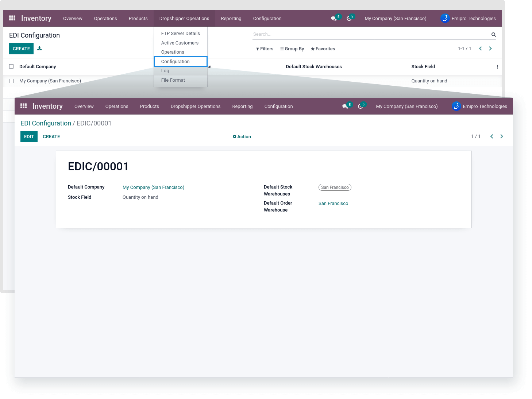Open the Filters dropdown

pyautogui.click(x=265, y=49)
